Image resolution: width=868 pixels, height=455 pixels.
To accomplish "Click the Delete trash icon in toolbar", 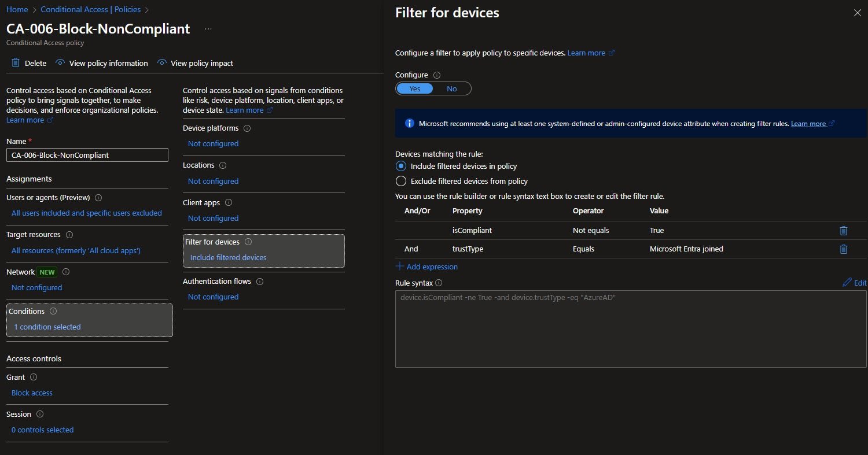I will click(16, 63).
